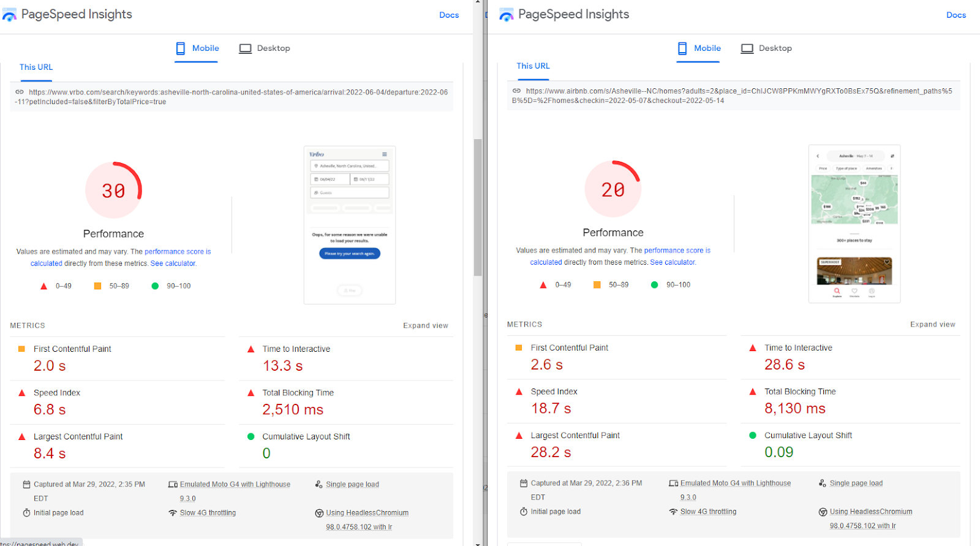Click the orange square 50–89 legend icon in the airbnb window
Viewport: 980px width, 546px height.
(597, 285)
